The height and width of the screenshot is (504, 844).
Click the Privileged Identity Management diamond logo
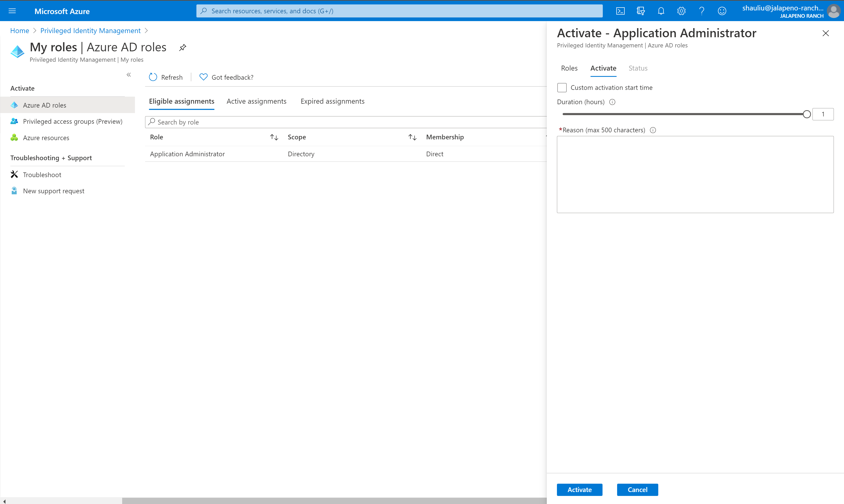coord(17,52)
